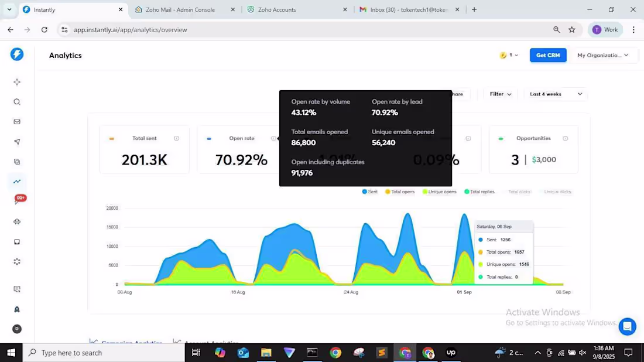Open the inbox icon with 99+ badge

point(18,200)
